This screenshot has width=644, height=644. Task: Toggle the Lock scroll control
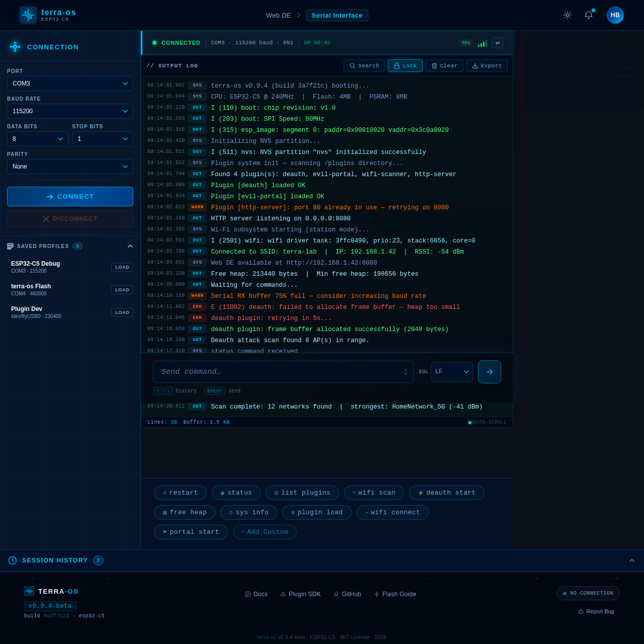click(x=405, y=65)
